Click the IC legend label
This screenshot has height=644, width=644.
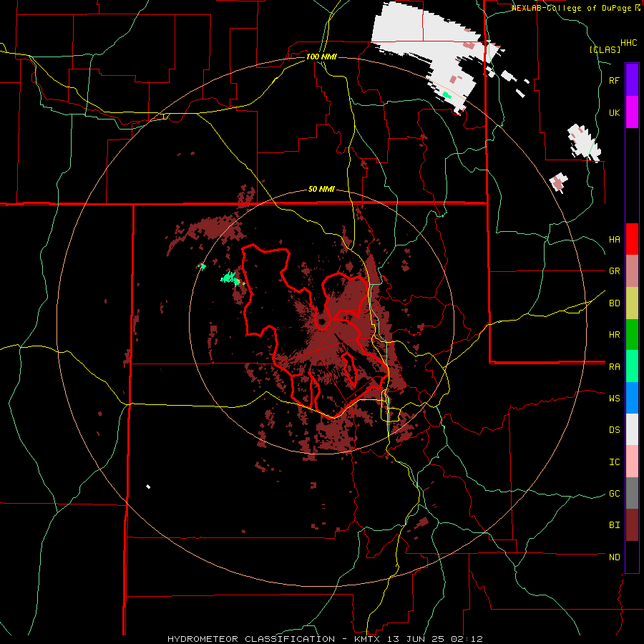(x=614, y=462)
